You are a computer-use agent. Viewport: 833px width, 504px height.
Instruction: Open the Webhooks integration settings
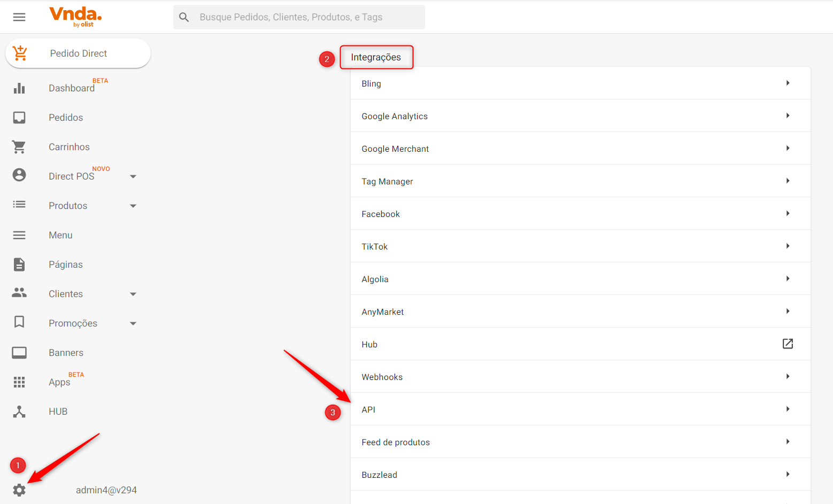(580, 377)
